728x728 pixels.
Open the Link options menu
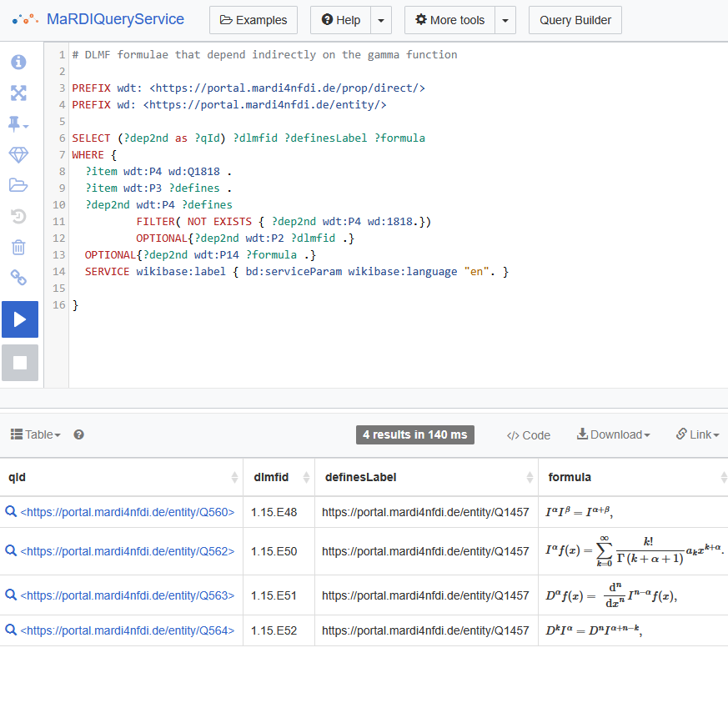click(697, 434)
